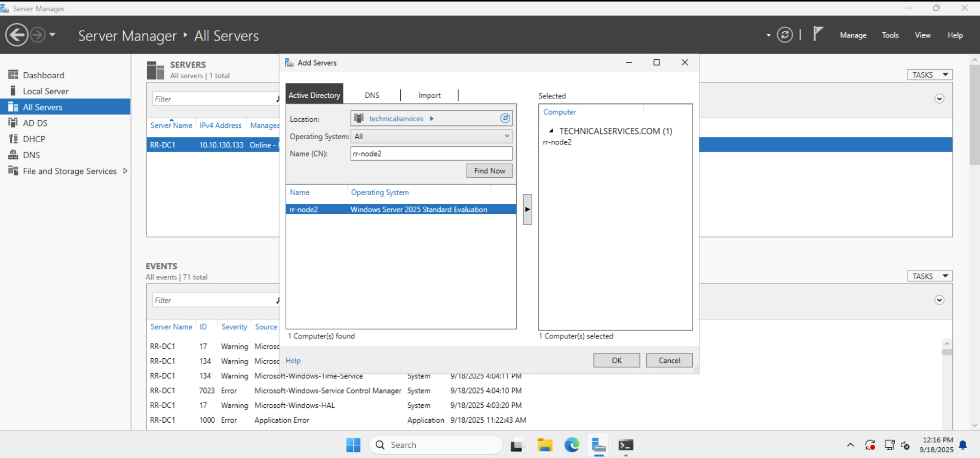
Task: Click the arrow to add selected computer
Action: pyautogui.click(x=528, y=209)
